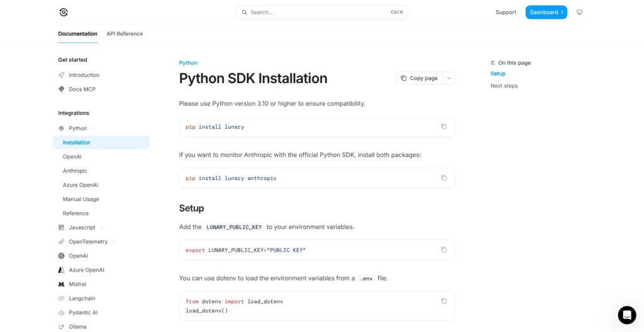Focus the Search input field

pyautogui.click(x=321, y=13)
